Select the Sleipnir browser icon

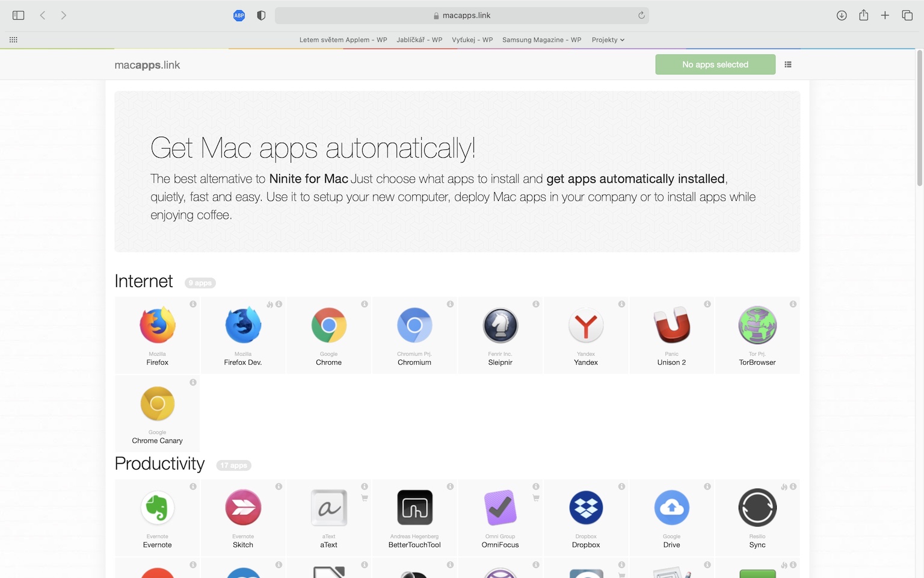coord(500,325)
